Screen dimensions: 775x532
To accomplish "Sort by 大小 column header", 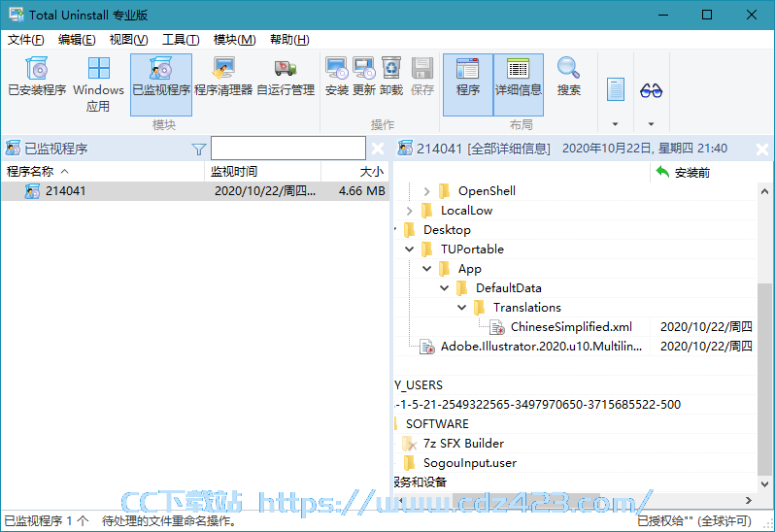I will [x=354, y=172].
